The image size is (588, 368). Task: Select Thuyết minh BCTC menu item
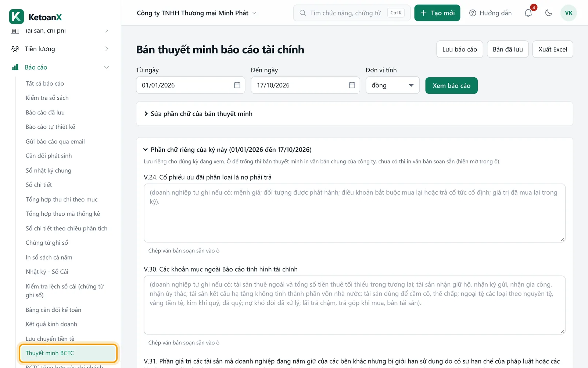[x=68, y=353]
